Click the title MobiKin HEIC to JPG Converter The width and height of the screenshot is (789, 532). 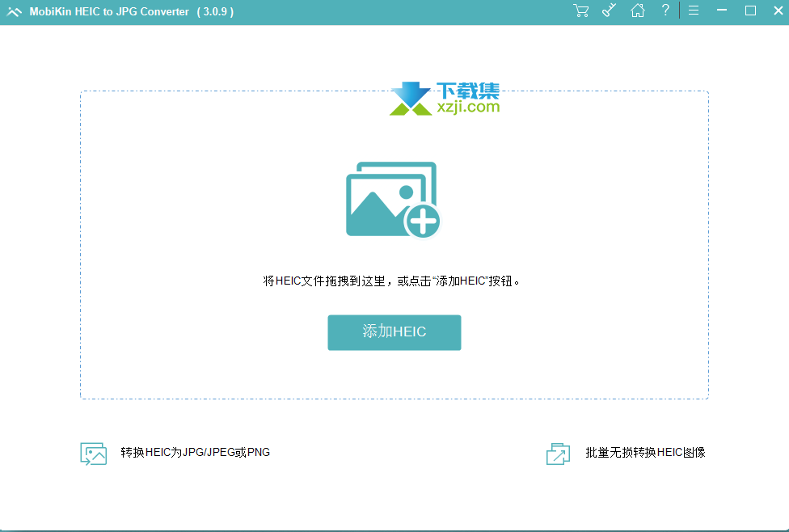[x=109, y=11]
